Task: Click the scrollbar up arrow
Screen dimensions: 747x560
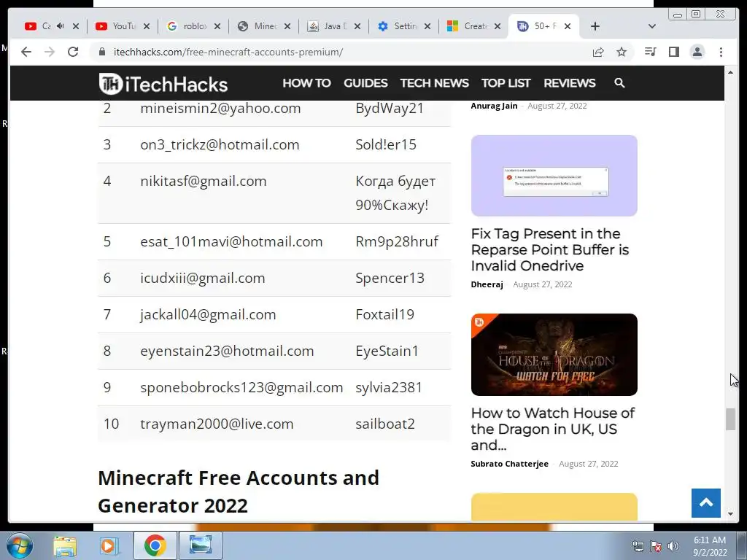Action: [x=730, y=72]
